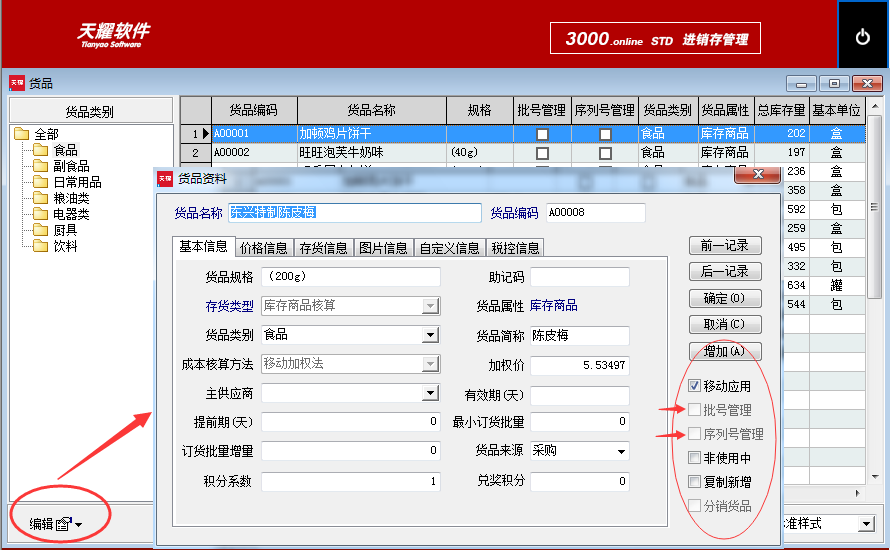Click the 编辑 edit icon at bottom left

(64, 524)
